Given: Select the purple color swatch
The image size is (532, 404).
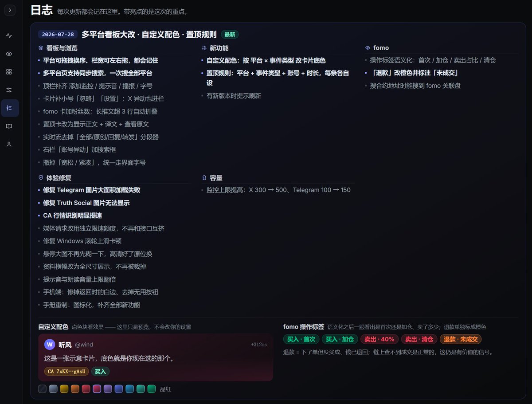Looking at the screenshot, I should [x=108, y=389].
